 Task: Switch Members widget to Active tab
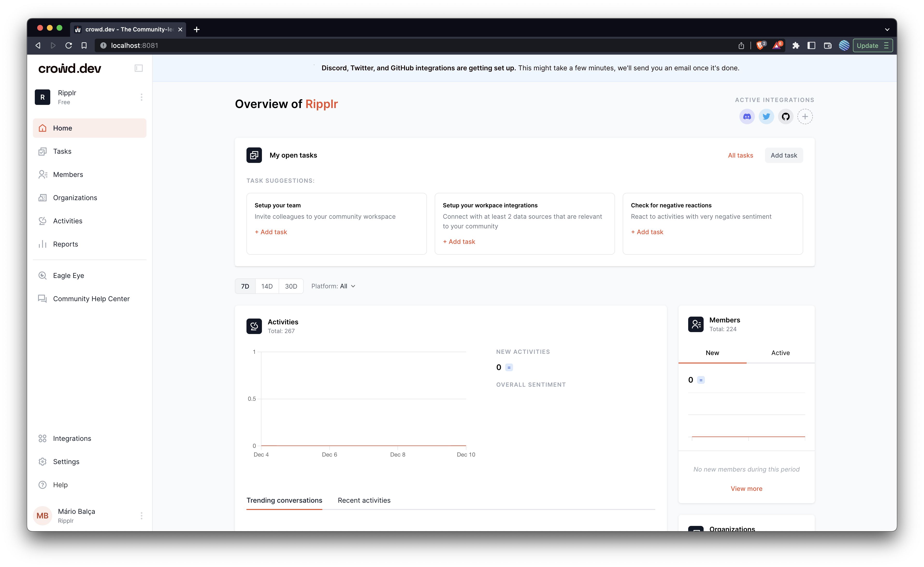[780, 353]
